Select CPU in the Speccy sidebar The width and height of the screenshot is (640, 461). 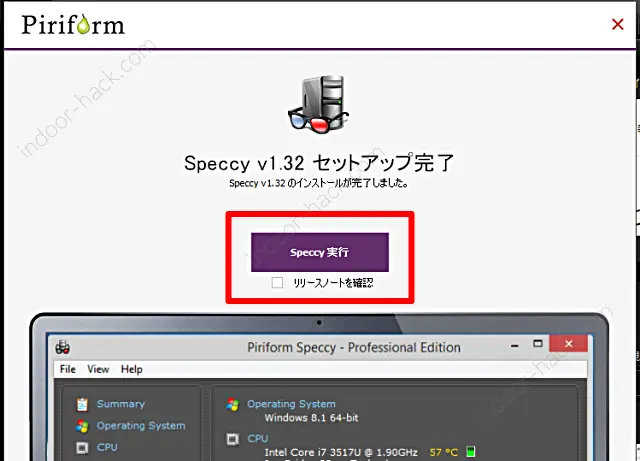tap(107, 447)
